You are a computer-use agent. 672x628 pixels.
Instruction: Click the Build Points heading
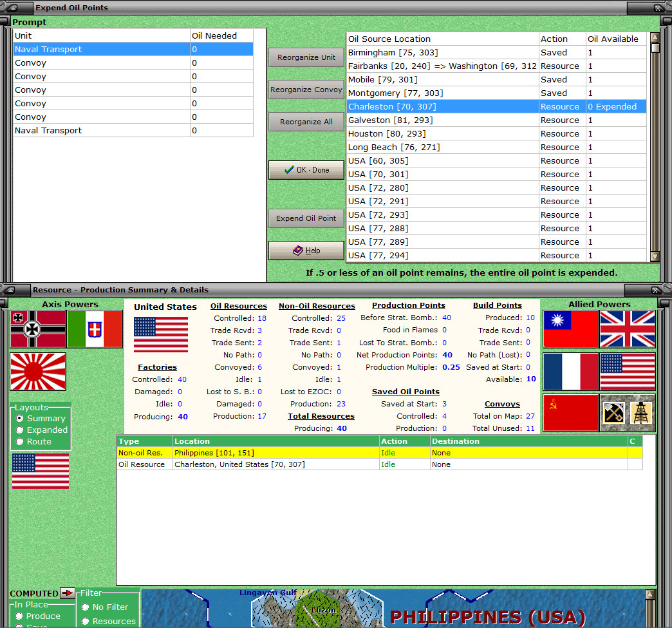[497, 305]
